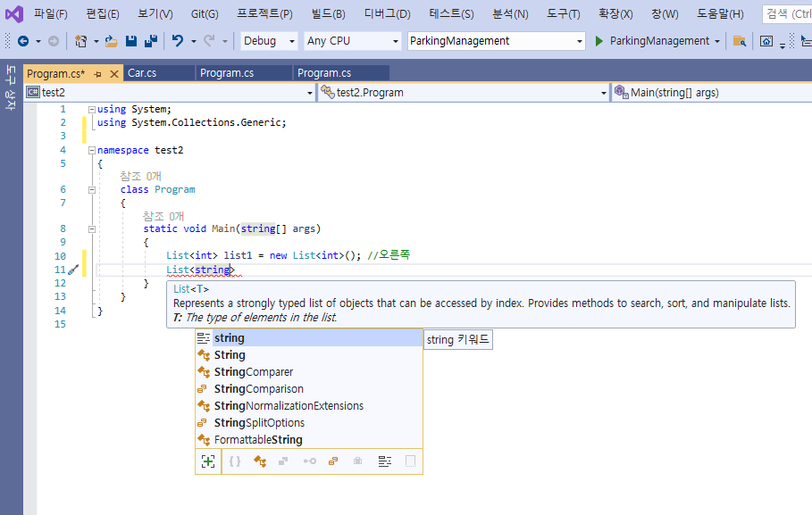Image resolution: width=812 pixels, height=515 pixels.
Task: Click the keyword icon beside string suggestion
Action: click(x=204, y=338)
